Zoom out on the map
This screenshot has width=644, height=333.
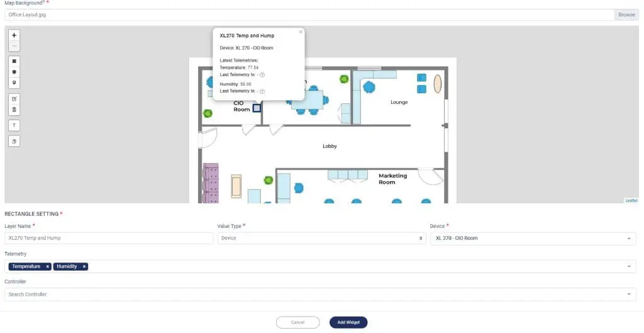pos(14,47)
